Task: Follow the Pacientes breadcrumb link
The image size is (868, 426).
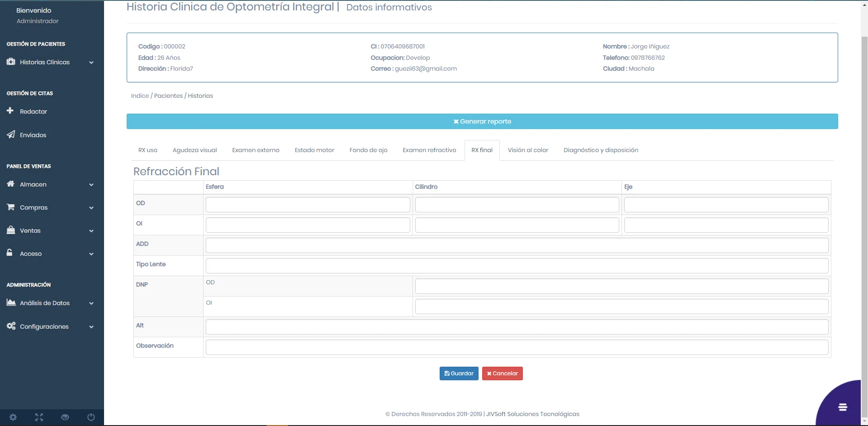Action: (168, 96)
